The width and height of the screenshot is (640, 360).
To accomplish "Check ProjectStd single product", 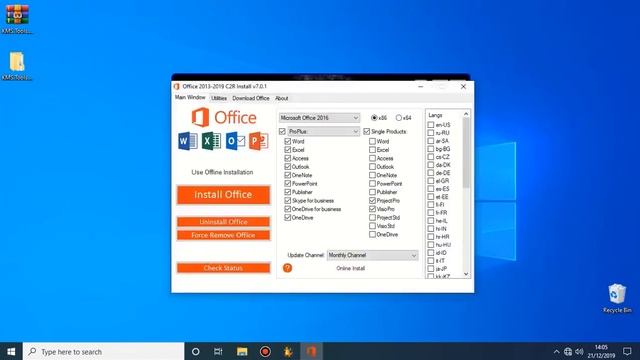I will (x=372, y=218).
